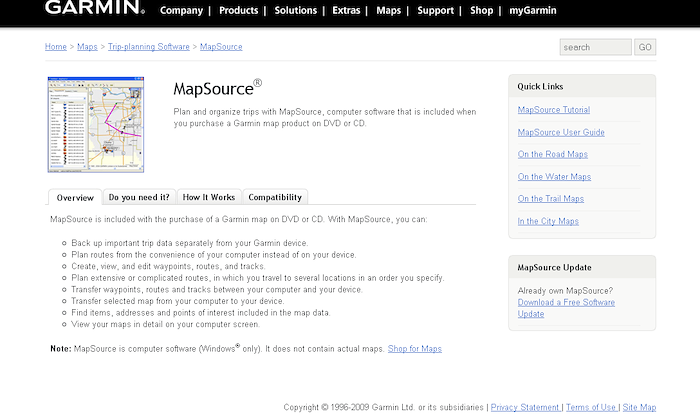The width and height of the screenshot is (700, 416).
Task: Open the Support menu
Action: 435,10
